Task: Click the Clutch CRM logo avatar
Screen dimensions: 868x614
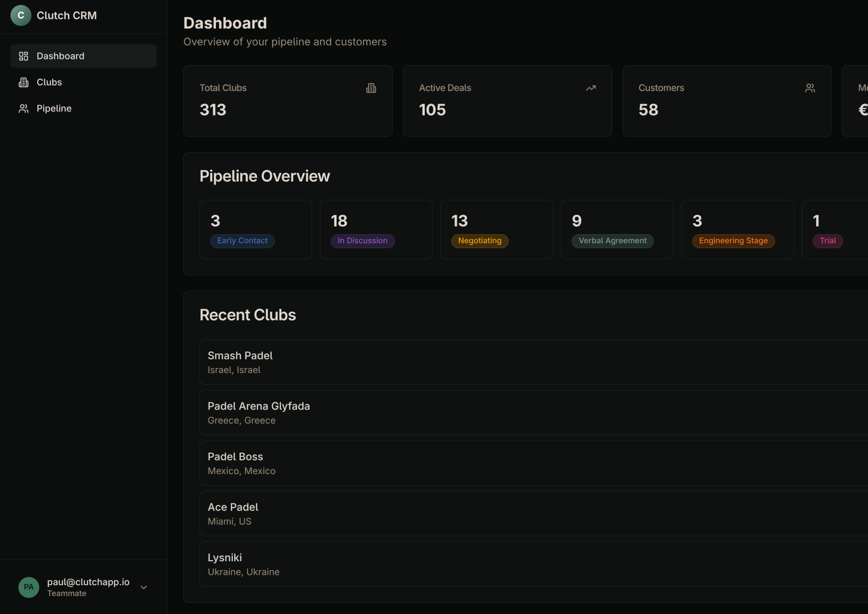Action: point(21,15)
